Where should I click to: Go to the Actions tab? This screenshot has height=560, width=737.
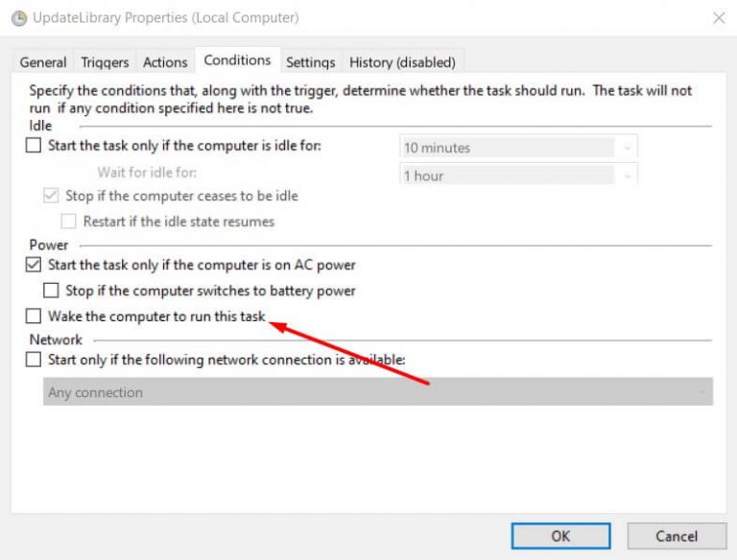pos(165,62)
